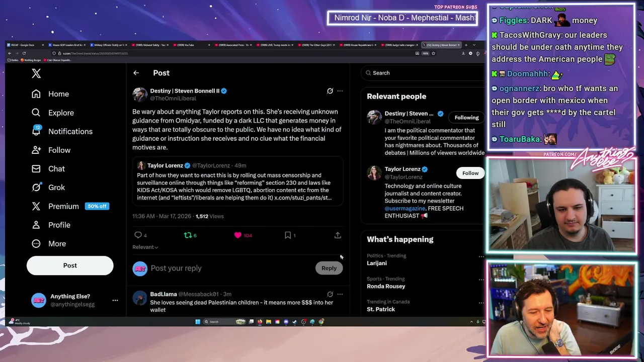Go to Home in sidebar

pos(50,94)
